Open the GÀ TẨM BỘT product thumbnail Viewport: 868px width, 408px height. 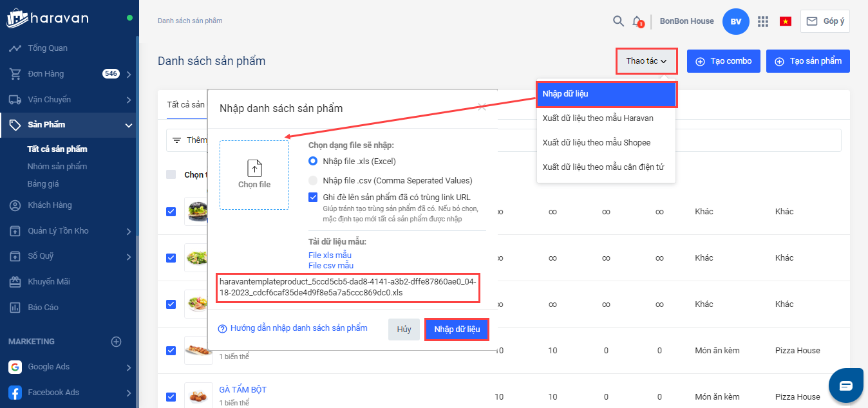[x=198, y=396]
